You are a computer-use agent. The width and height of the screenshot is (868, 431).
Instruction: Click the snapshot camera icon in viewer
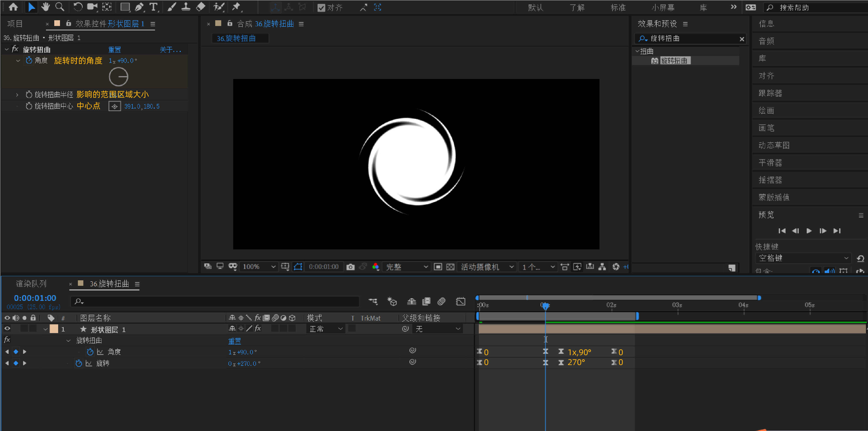tap(351, 267)
